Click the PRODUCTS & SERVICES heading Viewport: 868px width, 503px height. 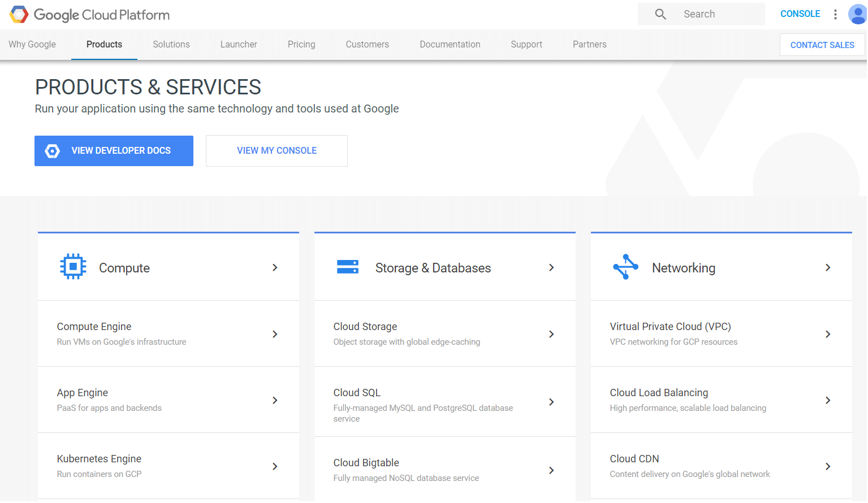coord(148,87)
